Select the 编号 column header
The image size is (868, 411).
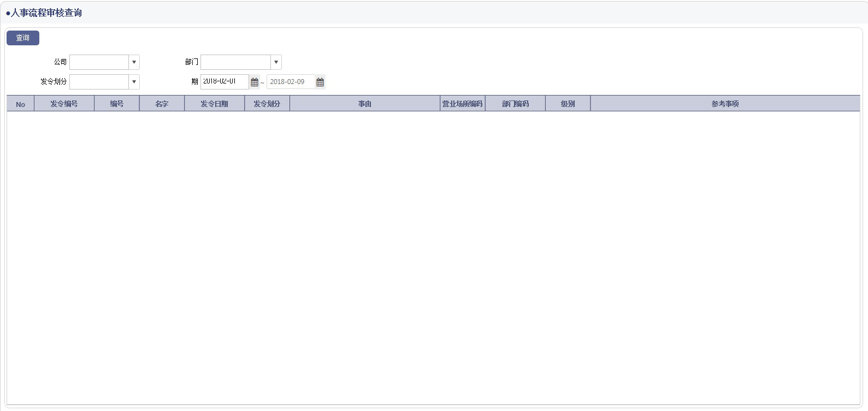[x=116, y=104]
